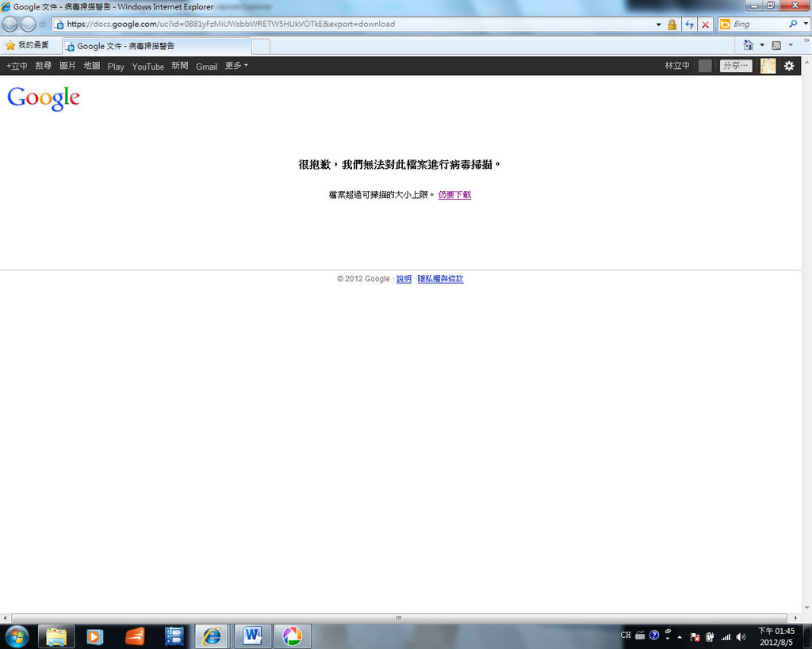Screen dimensions: 812x649
Task: Click the keyboard IME tray icon
Action: click(640, 636)
